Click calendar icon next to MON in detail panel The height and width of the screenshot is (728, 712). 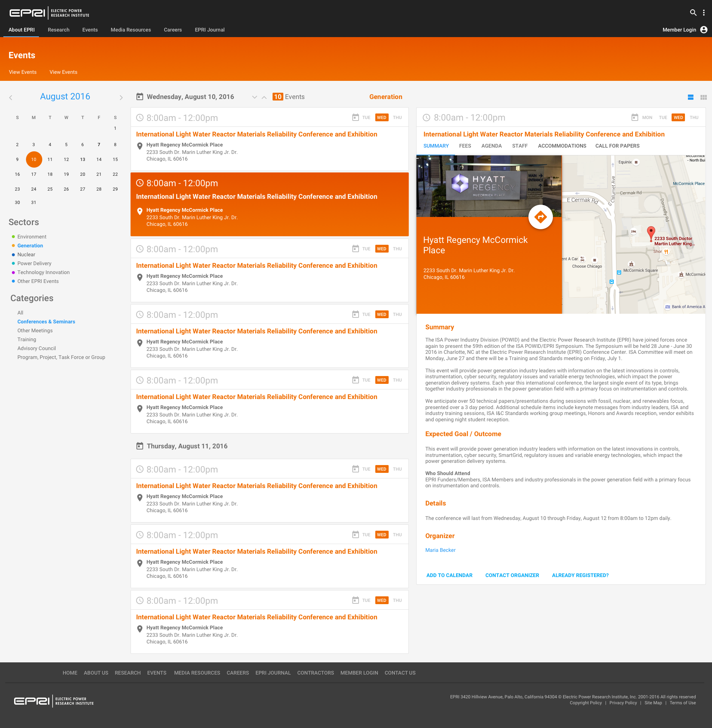tap(634, 118)
